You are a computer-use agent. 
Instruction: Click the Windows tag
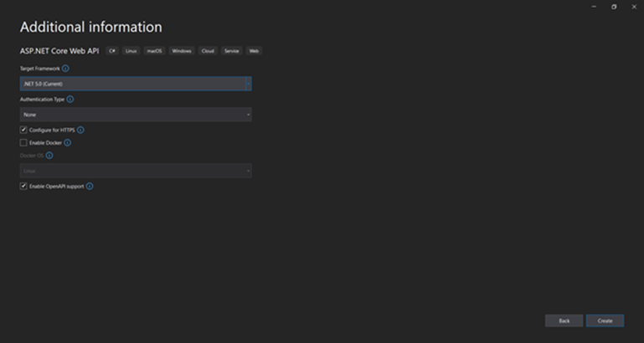(182, 51)
